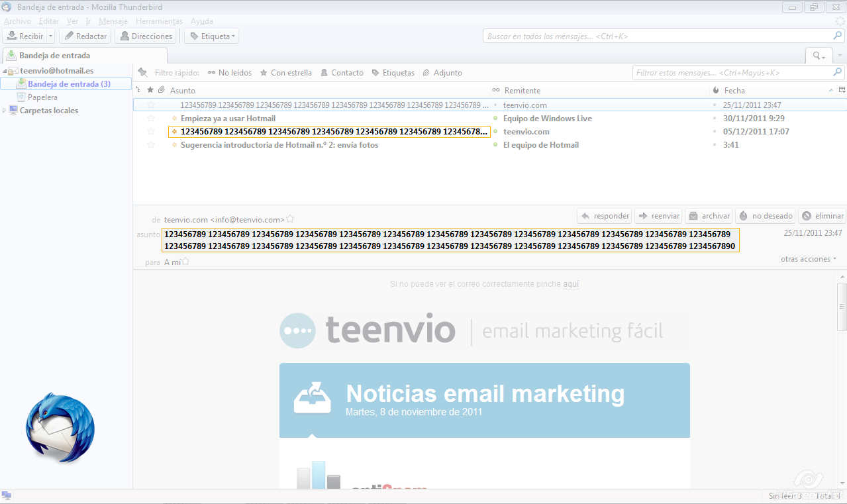Open the Editar menu
847x504 pixels.
coord(49,21)
